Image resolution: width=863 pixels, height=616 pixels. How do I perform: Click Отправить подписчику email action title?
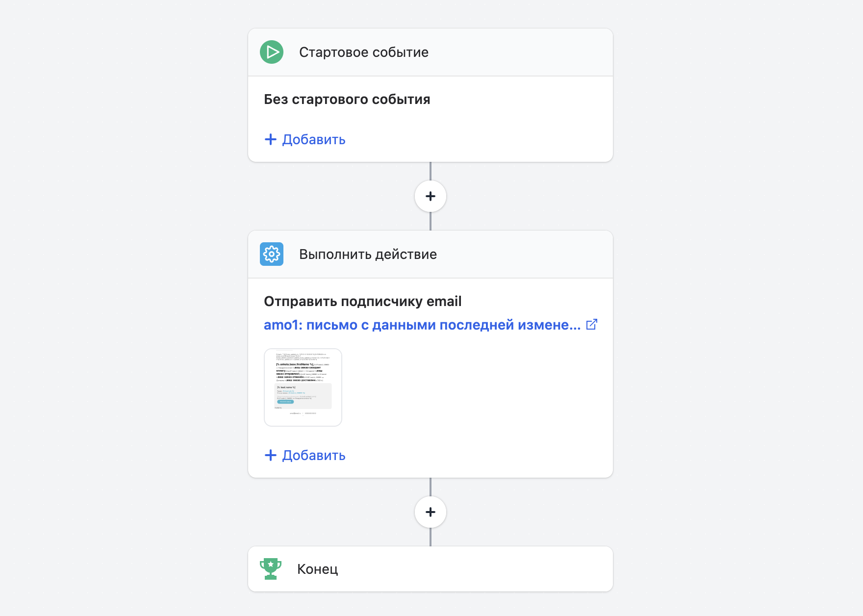[362, 301]
